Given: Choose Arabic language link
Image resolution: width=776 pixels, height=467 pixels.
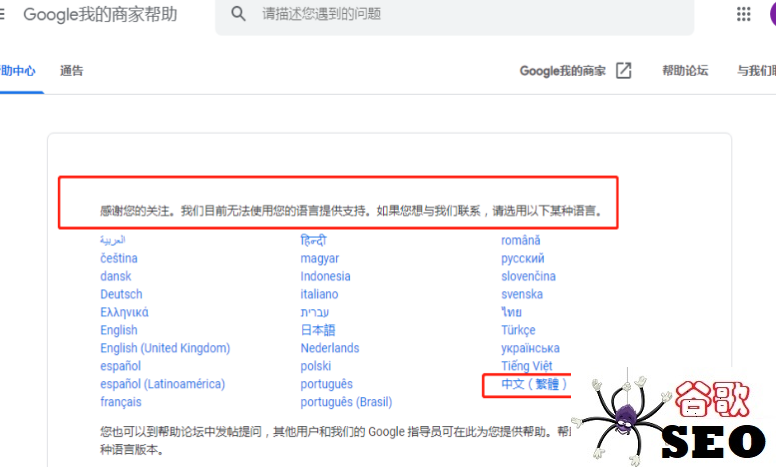Looking at the screenshot, I should [112, 240].
